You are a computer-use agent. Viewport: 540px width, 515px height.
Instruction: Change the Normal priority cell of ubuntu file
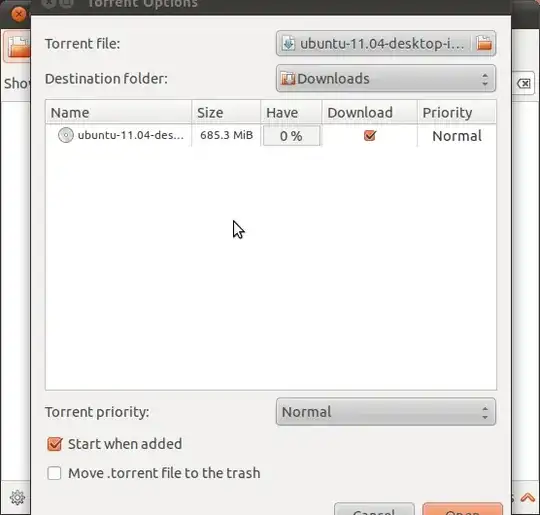point(457,136)
